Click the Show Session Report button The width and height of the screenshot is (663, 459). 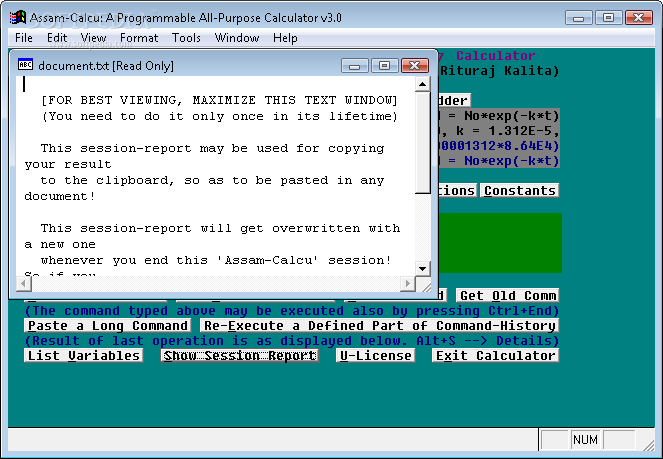240,356
